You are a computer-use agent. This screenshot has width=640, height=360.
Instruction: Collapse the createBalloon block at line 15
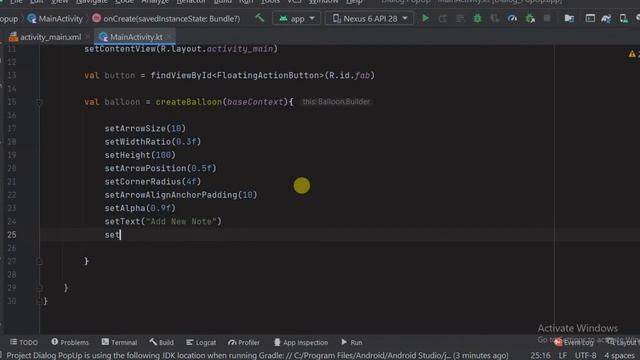coord(40,102)
